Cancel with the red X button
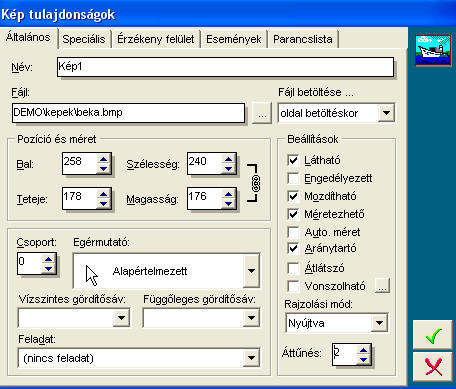This screenshot has height=389, width=456. click(x=433, y=366)
